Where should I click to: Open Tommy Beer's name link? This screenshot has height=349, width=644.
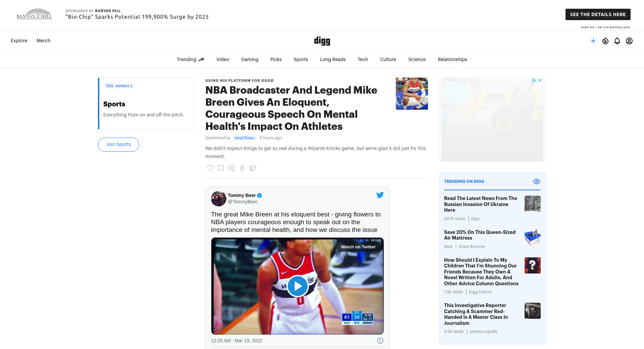coord(242,195)
